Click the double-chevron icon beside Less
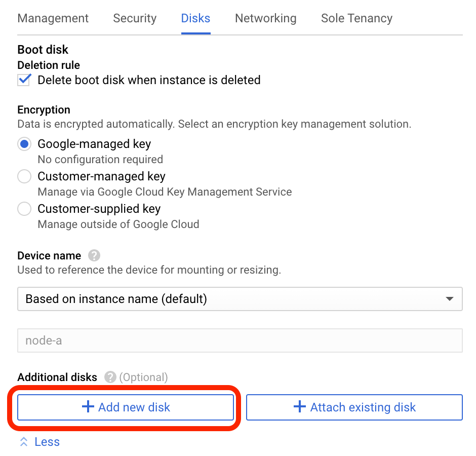476x456 pixels. coord(24,442)
